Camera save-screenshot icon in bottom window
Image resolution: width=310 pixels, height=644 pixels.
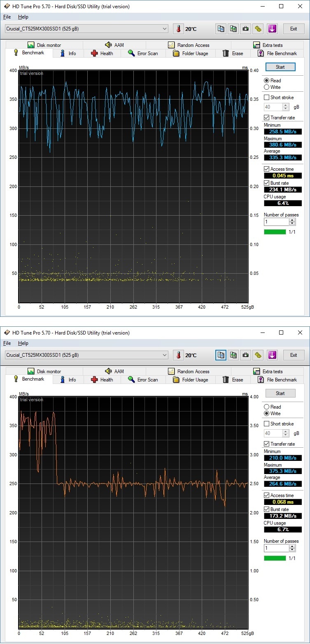[x=246, y=355]
